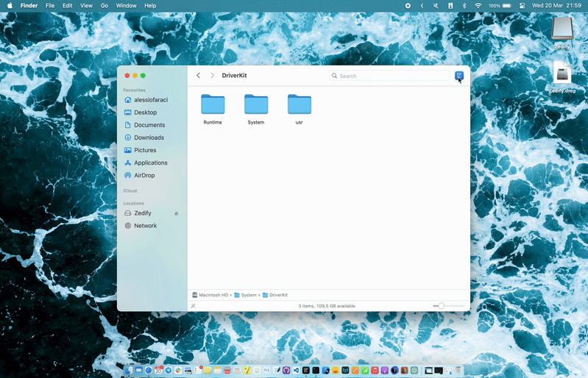Open Mail from the Dock
Screen dimensions: 588x378
[139, 371]
